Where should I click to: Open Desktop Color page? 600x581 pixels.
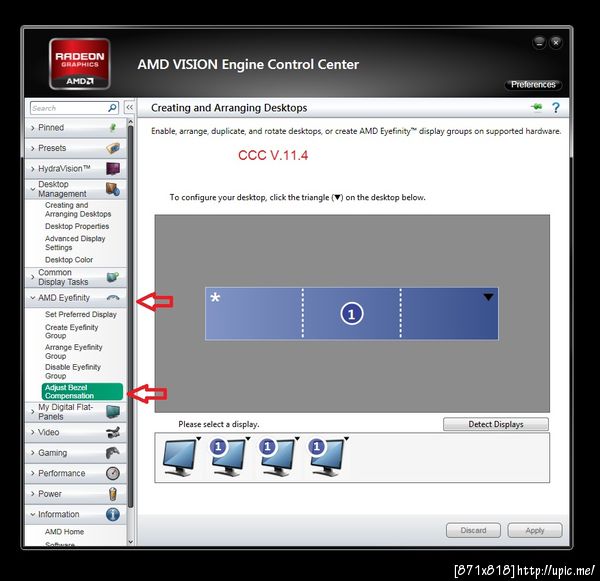tap(69, 259)
